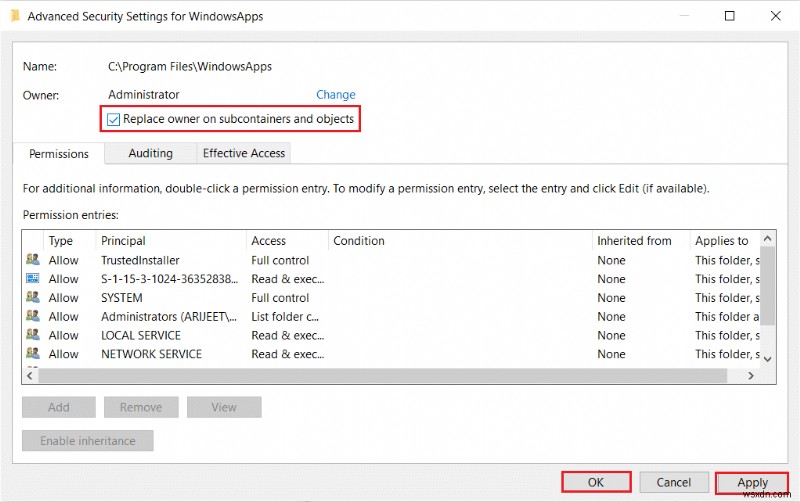The width and height of the screenshot is (800, 502).
Task: Click the folder icon in title bar
Action: [13, 16]
